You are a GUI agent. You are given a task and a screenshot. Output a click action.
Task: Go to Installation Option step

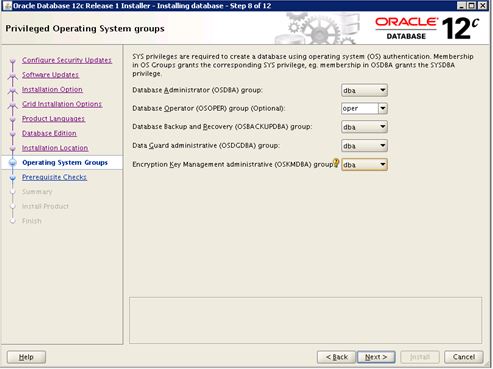52,90
